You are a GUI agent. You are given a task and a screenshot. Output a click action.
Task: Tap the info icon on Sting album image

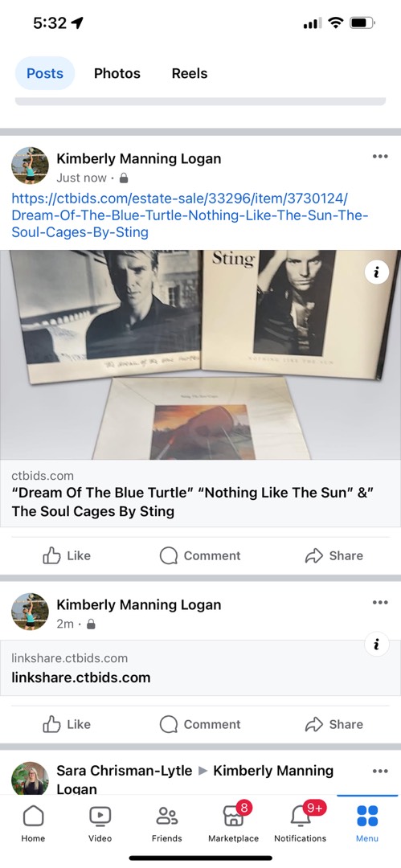(x=377, y=272)
